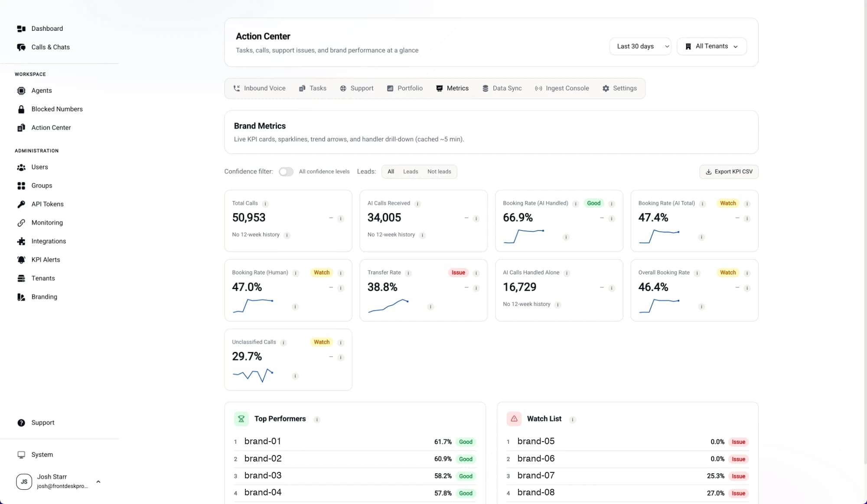Click the Groups grid icon

21,186
